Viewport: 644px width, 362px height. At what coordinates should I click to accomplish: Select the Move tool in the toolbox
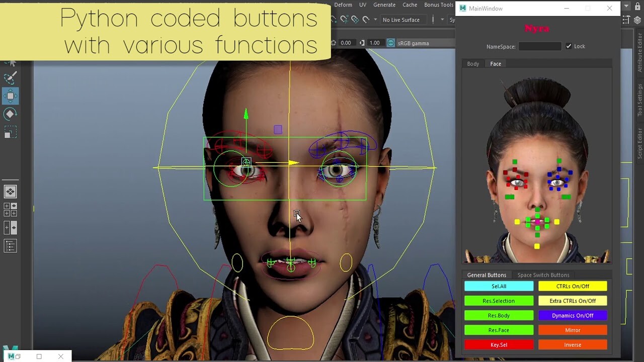(11, 95)
